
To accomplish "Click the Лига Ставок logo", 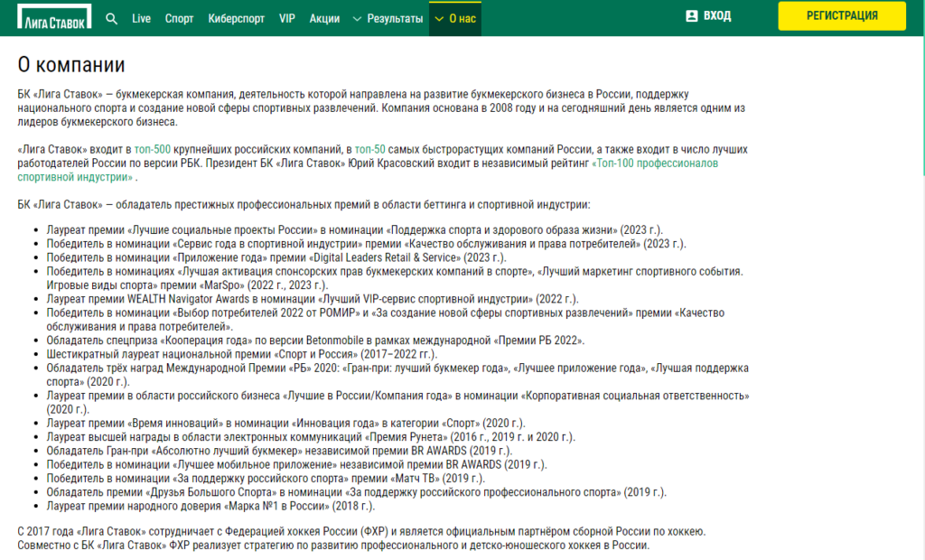I will (54, 16).
